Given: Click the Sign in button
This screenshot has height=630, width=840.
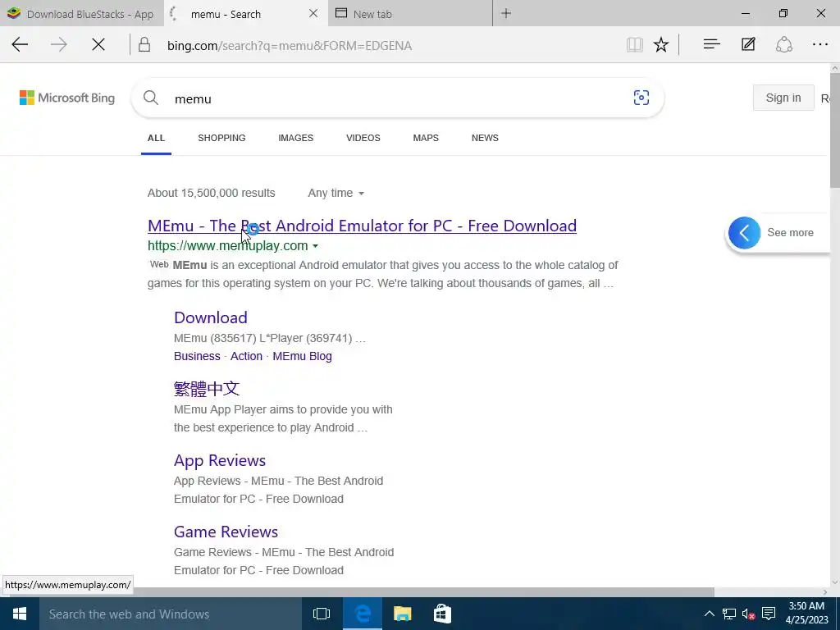Looking at the screenshot, I should 783,98.
